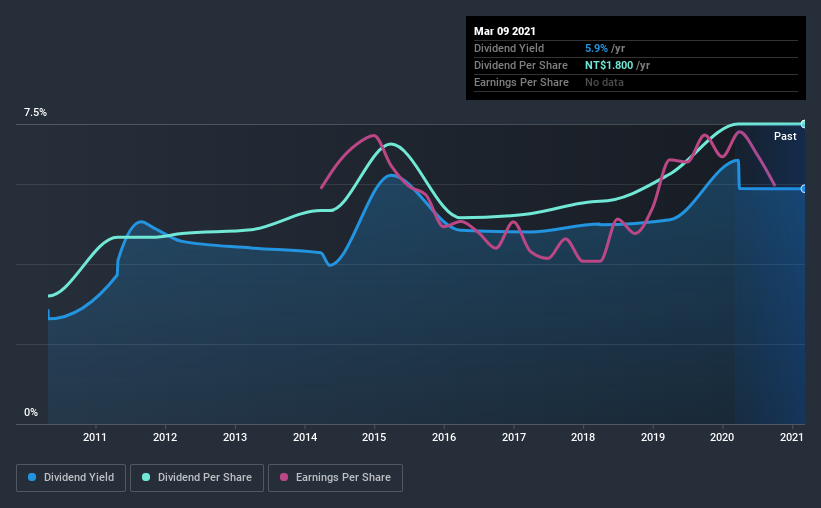Click the NT$1.800 dividend value in tooltip
821x508 pixels.
tap(609, 65)
